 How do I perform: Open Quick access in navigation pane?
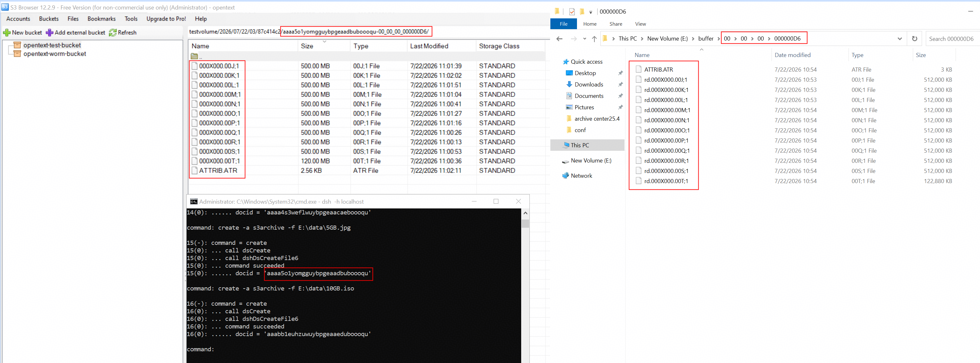point(586,62)
